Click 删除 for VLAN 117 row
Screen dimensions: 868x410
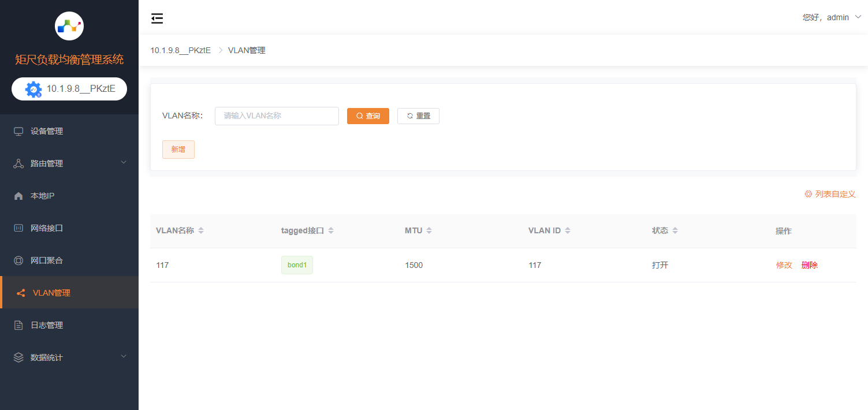pos(809,265)
